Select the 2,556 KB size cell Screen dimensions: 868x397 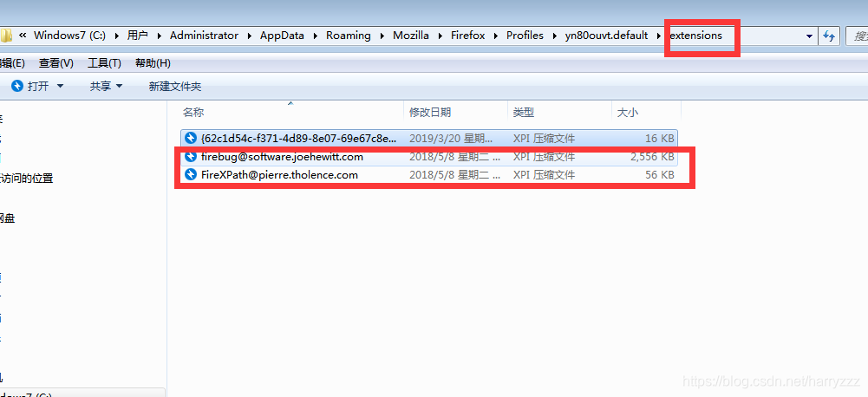click(x=652, y=157)
